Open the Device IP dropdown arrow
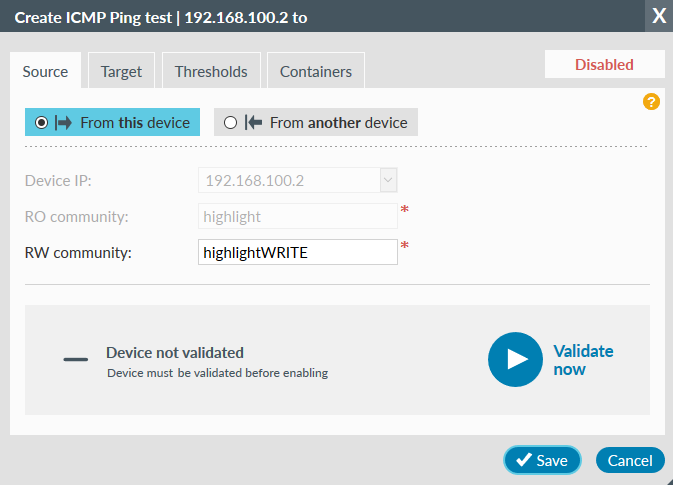This screenshot has width=673, height=485. coord(388,180)
